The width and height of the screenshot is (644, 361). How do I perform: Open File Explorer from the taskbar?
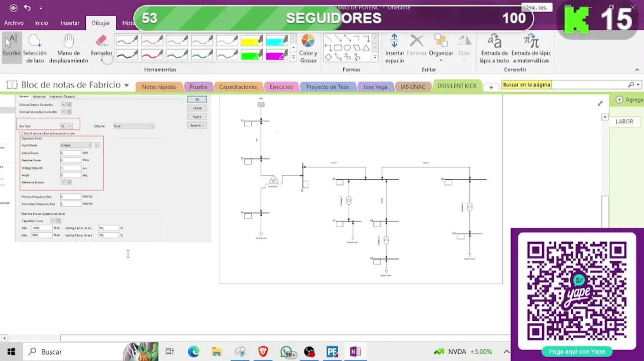click(216, 352)
